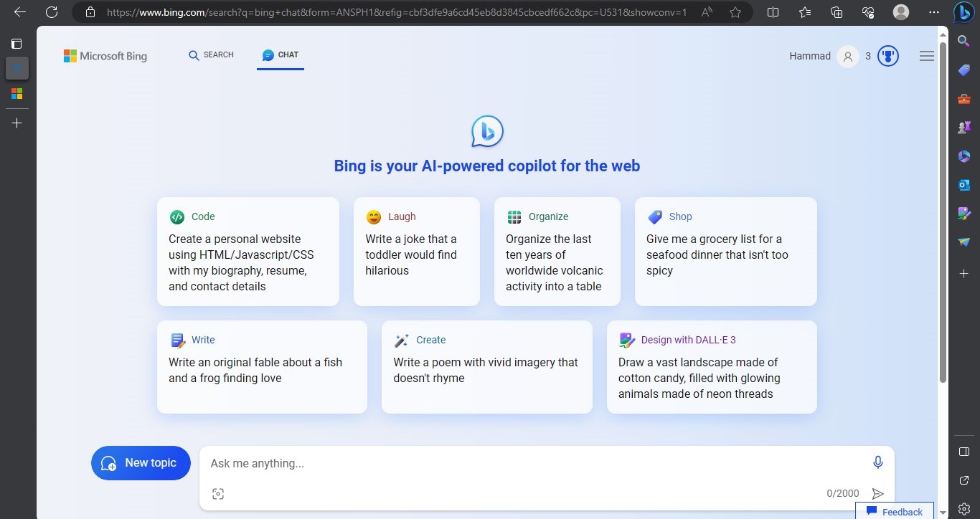Open the Microsoft 365 icon in the sidebar
Viewport: 980px width, 519px height.
pos(964,156)
